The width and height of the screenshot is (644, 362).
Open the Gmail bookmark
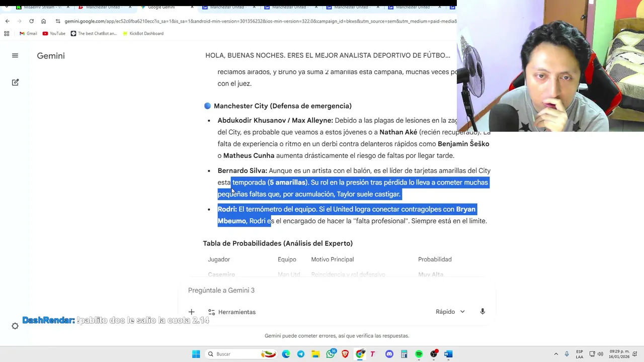pyautogui.click(x=28, y=33)
